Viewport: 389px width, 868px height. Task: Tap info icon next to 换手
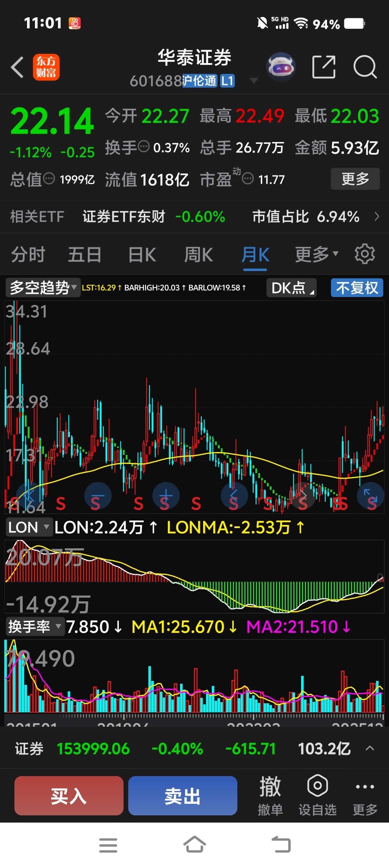[x=144, y=147]
